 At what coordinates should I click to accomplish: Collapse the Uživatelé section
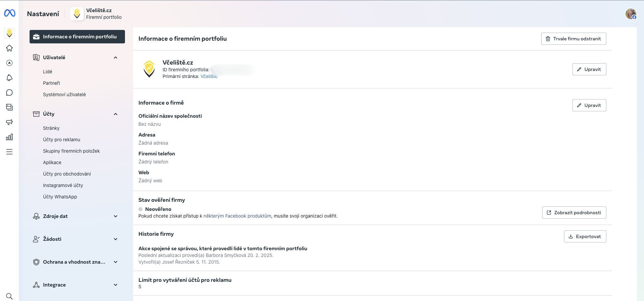tap(115, 58)
